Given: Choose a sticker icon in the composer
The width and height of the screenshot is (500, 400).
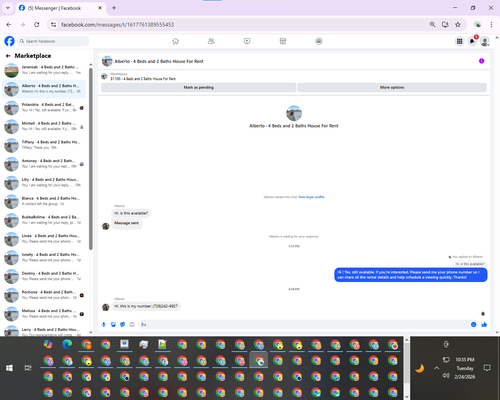Looking at the screenshot, I should pyautogui.click(x=122, y=324).
